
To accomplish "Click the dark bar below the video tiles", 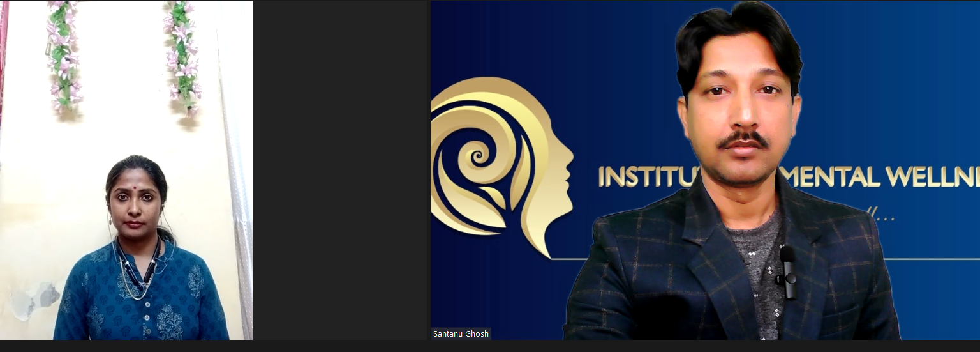I will [490, 346].
